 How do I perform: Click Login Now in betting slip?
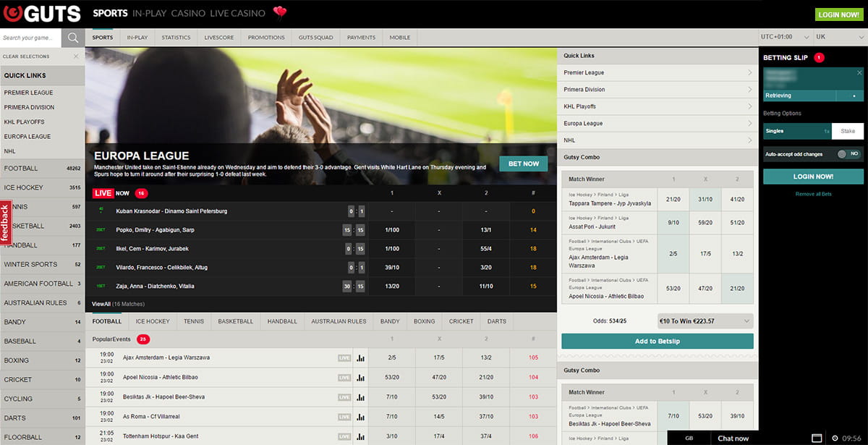pyautogui.click(x=813, y=177)
